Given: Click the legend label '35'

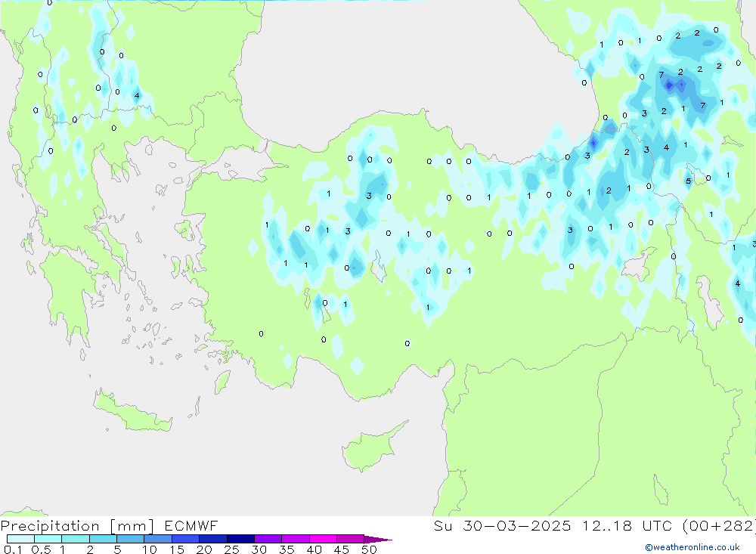Looking at the screenshot, I should pyautogui.click(x=287, y=549).
